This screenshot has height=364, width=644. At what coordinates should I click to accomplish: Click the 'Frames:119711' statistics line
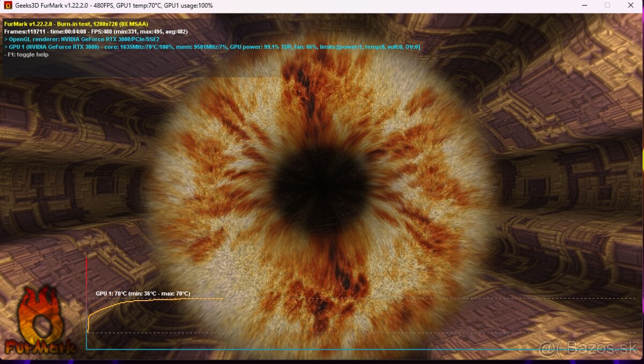point(96,32)
